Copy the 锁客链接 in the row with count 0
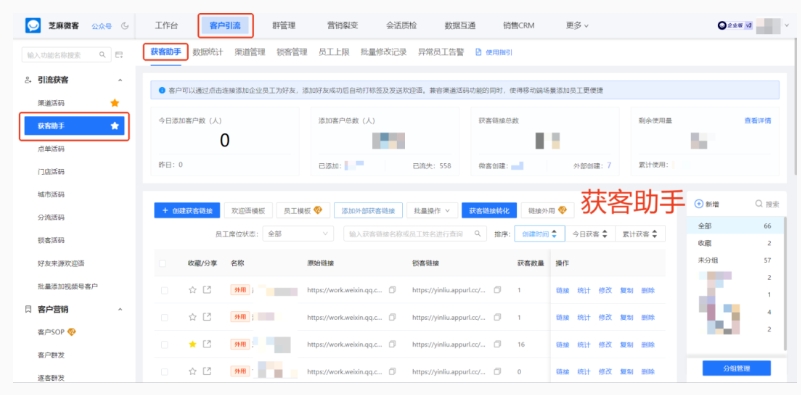The image size is (801, 395). coord(497,371)
